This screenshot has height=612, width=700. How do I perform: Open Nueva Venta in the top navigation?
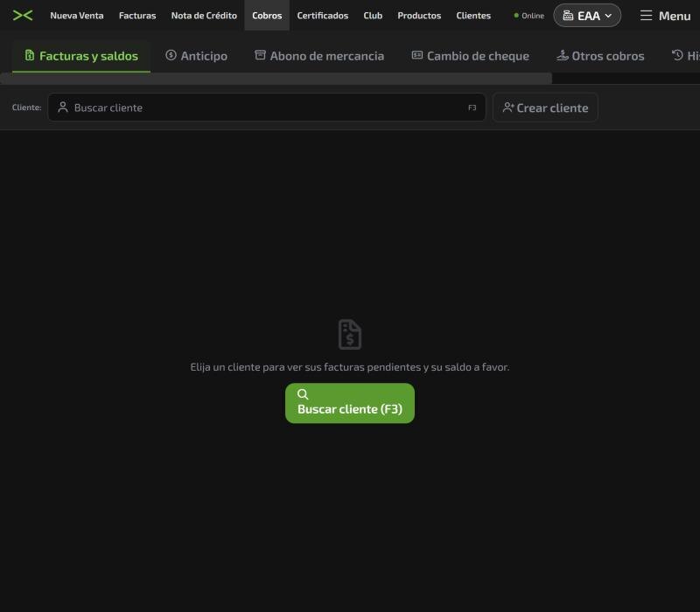click(x=77, y=16)
